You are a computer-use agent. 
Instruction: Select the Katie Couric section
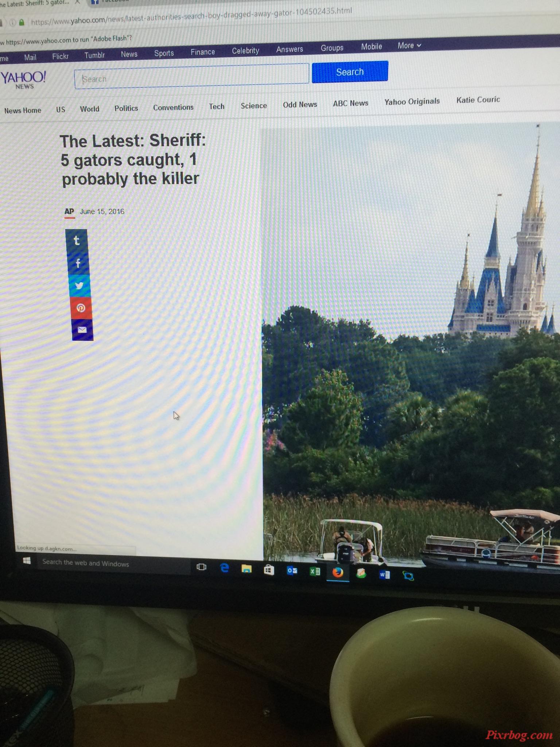(478, 100)
